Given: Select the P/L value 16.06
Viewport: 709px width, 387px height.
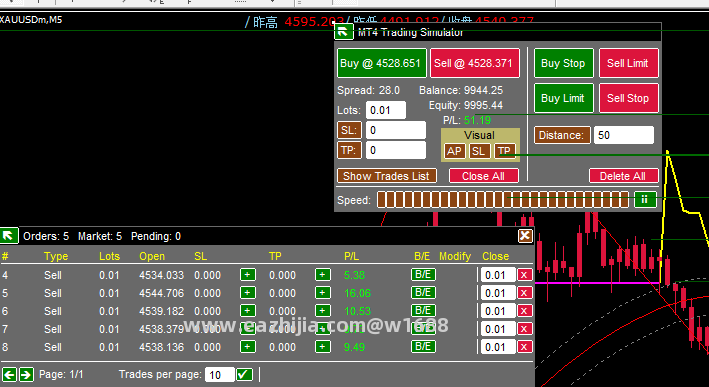Looking at the screenshot, I should [x=357, y=293].
